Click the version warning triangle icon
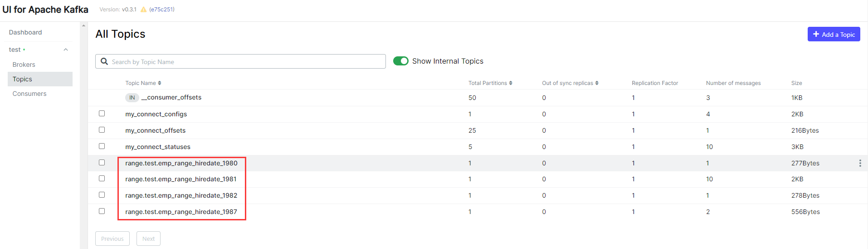 143,10
